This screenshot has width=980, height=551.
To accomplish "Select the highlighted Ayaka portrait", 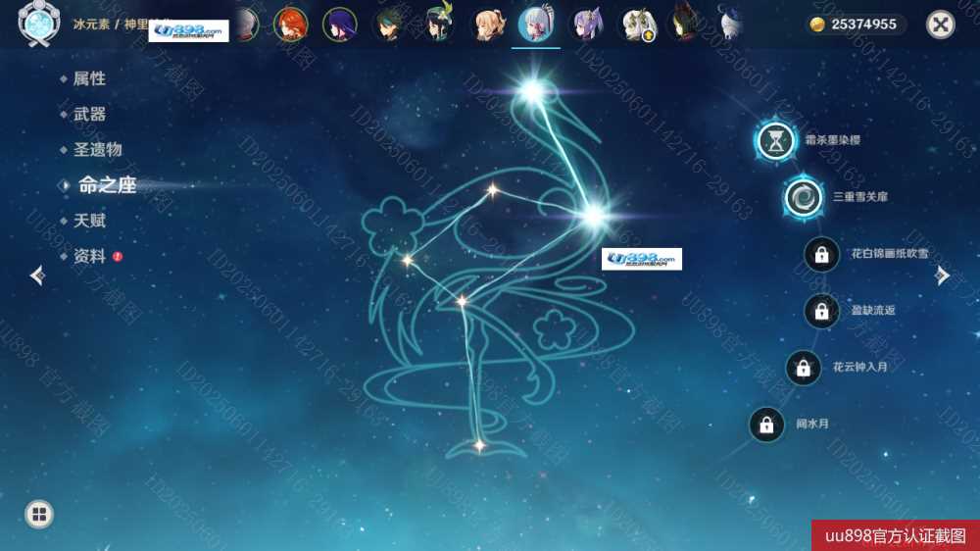I will pyautogui.click(x=536, y=24).
